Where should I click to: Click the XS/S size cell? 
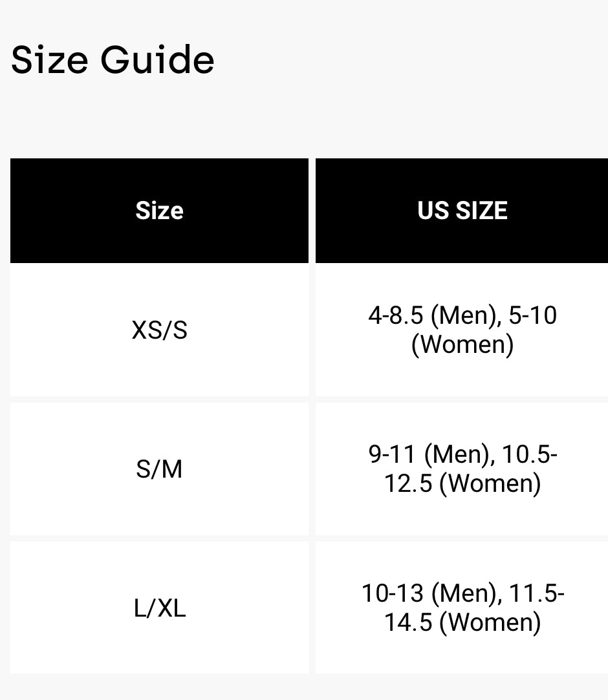click(159, 330)
